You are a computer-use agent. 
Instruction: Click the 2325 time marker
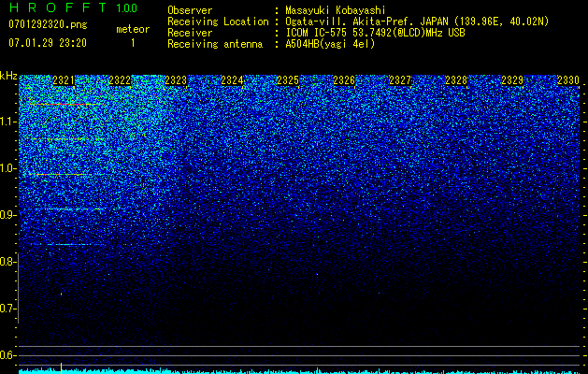(x=288, y=80)
